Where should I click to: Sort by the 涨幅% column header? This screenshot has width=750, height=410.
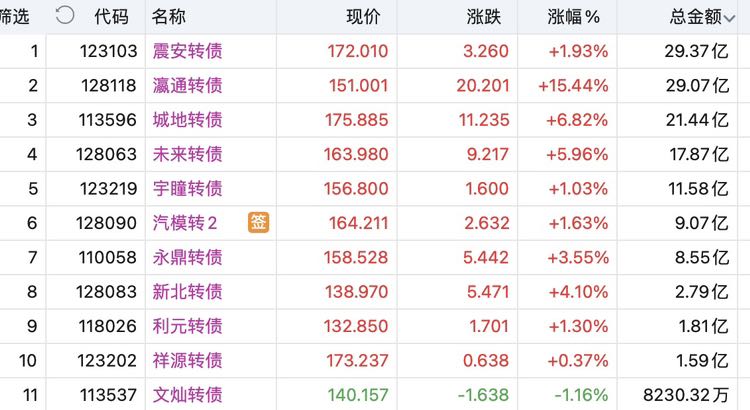(574, 17)
